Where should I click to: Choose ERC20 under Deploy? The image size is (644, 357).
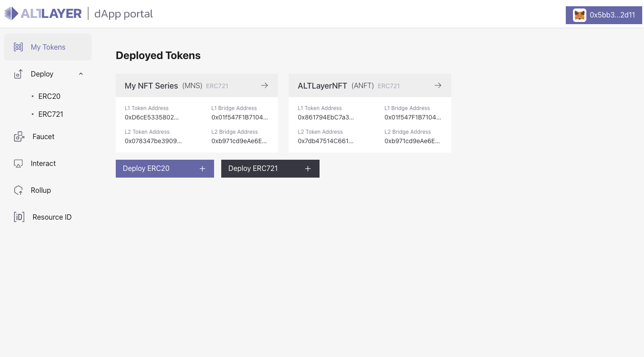pyautogui.click(x=49, y=96)
